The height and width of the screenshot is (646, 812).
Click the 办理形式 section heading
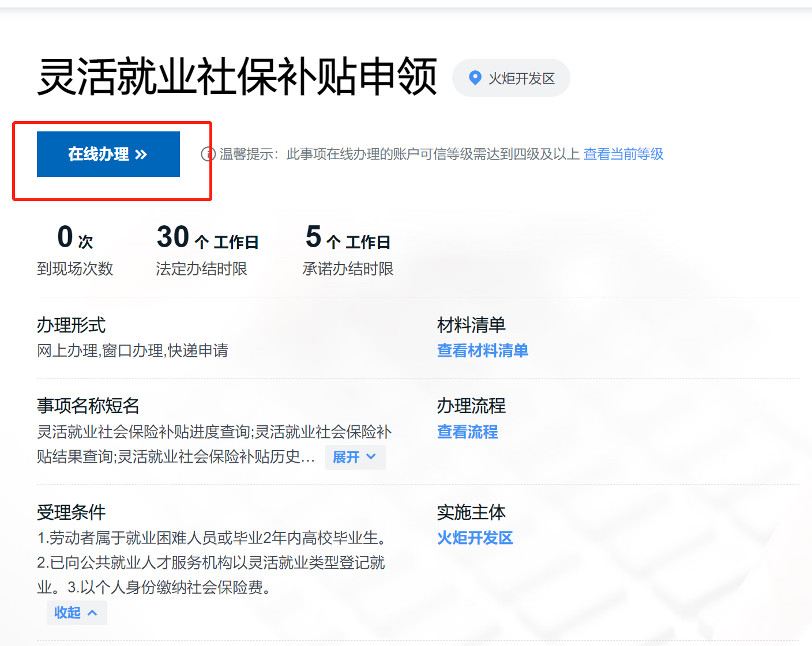point(70,325)
